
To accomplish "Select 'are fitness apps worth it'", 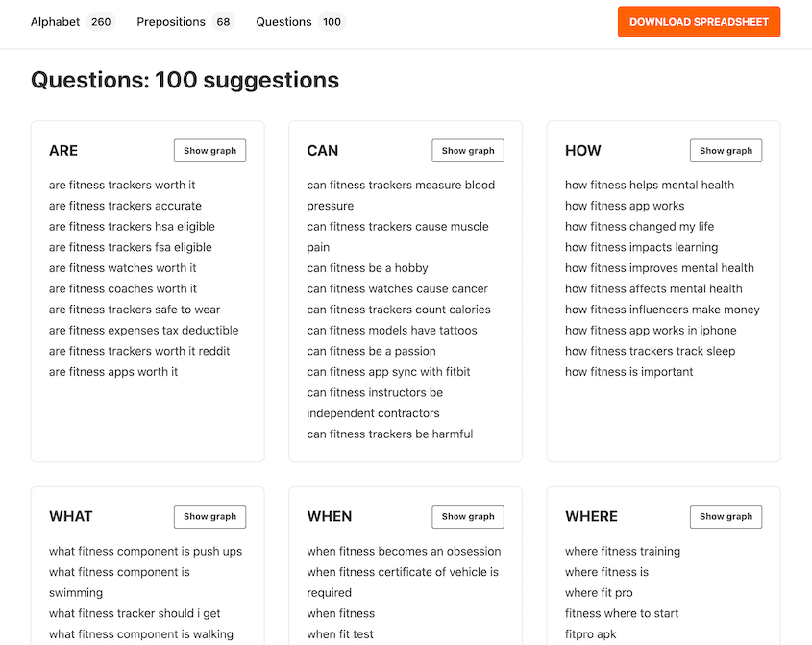I will coord(113,371).
